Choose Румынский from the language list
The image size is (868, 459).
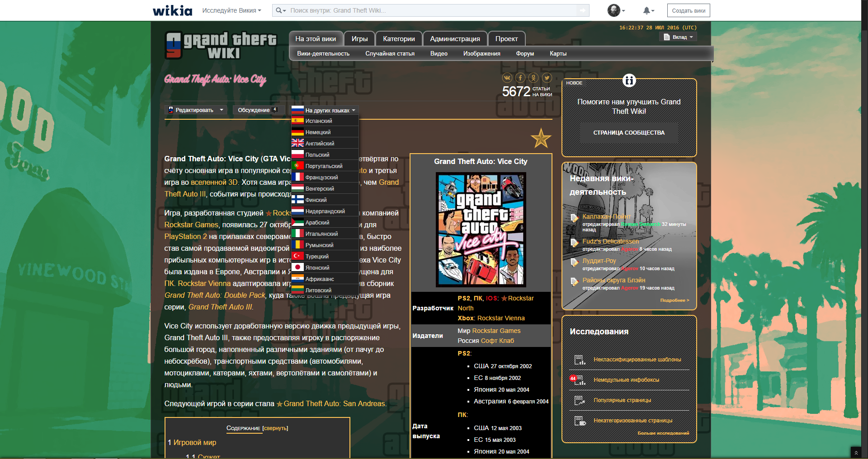pos(325,245)
